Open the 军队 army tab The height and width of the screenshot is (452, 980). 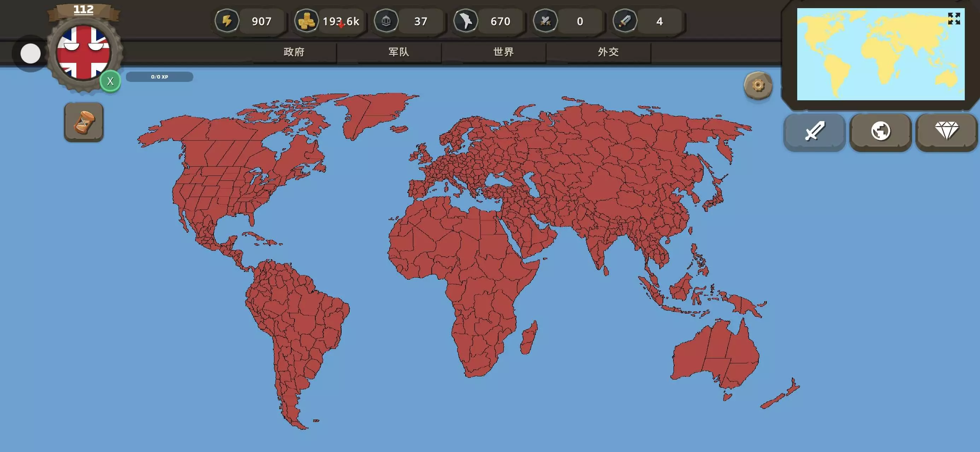point(399,52)
